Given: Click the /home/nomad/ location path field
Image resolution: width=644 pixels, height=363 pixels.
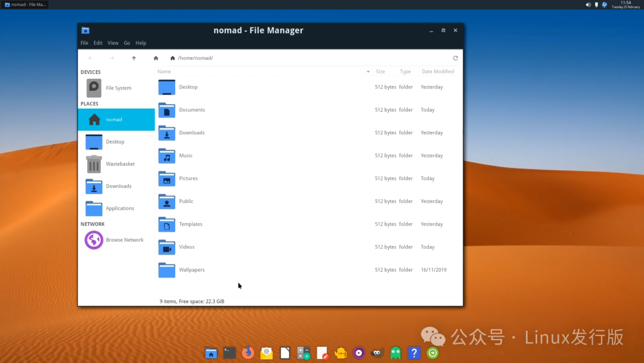Looking at the screenshot, I should (298, 58).
